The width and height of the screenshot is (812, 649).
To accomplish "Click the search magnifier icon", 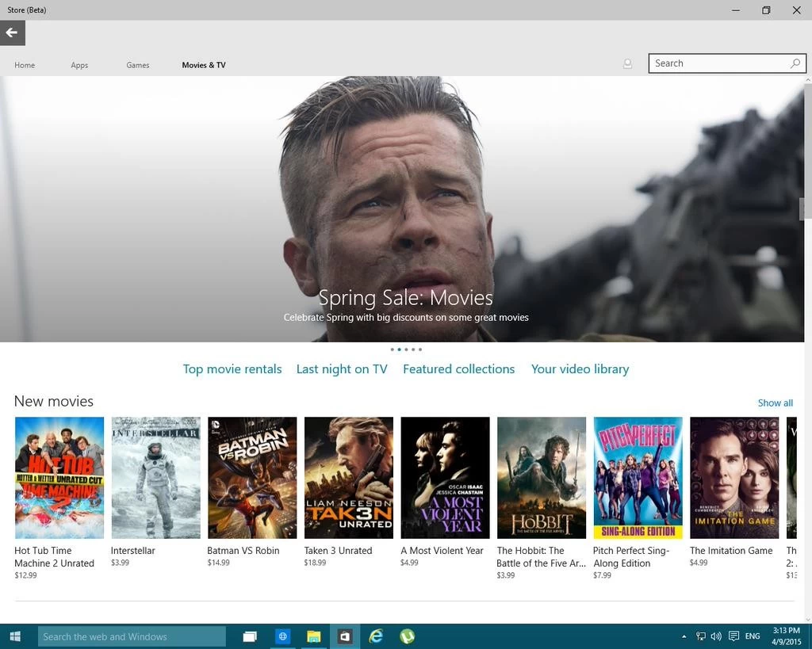I will [x=795, y=63].
